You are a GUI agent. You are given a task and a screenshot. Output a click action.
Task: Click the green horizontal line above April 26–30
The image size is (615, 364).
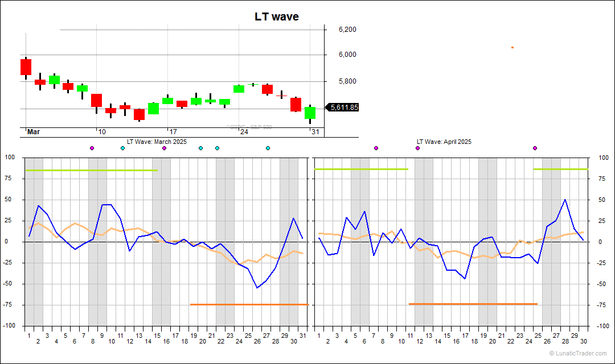pyautogui.click(x=560, y=169)
